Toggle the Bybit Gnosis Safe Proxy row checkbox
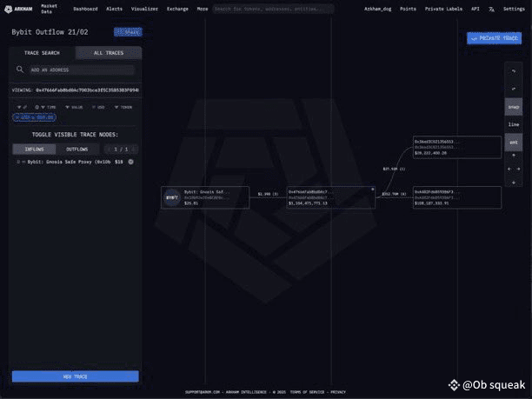 pos(18,163)
